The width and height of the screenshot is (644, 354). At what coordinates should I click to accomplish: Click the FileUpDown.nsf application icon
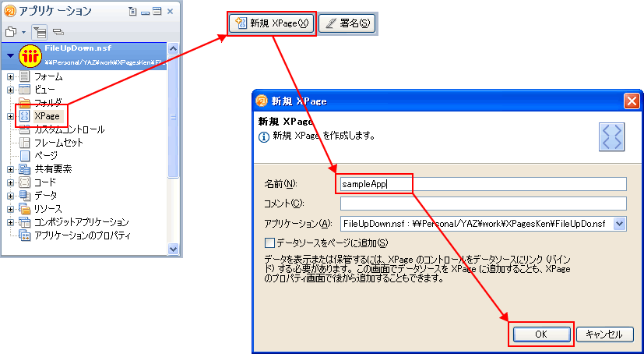(x=30, y=56)
